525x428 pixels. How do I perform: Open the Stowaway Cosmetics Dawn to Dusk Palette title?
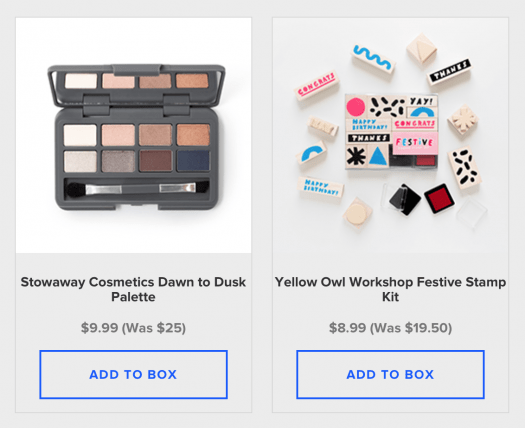point(133,289)
